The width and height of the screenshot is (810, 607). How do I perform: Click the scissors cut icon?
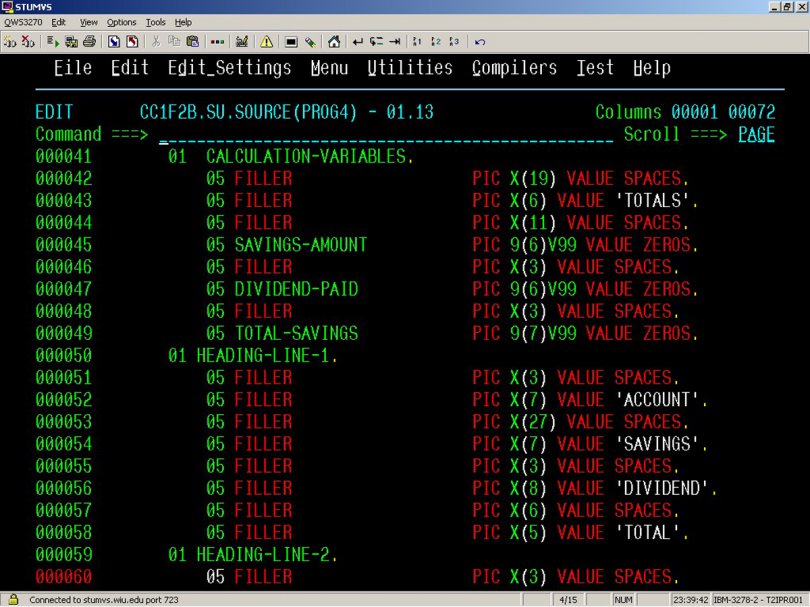156,42
